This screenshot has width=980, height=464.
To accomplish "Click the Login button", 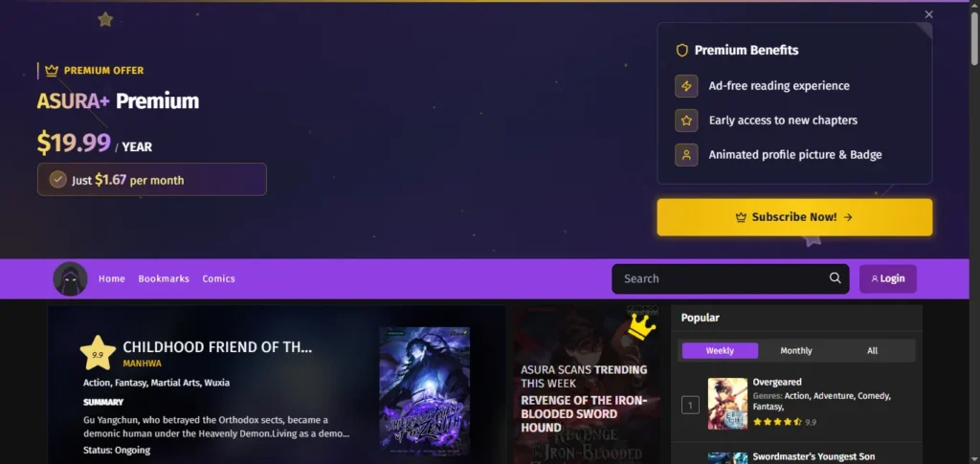I will (x=888, y=278).
